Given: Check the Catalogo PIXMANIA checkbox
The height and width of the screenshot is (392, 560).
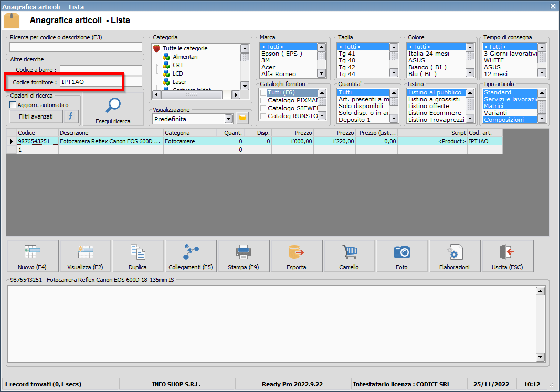Looking at the screenshot, I should pyautogui.click(x=263, y=100).
